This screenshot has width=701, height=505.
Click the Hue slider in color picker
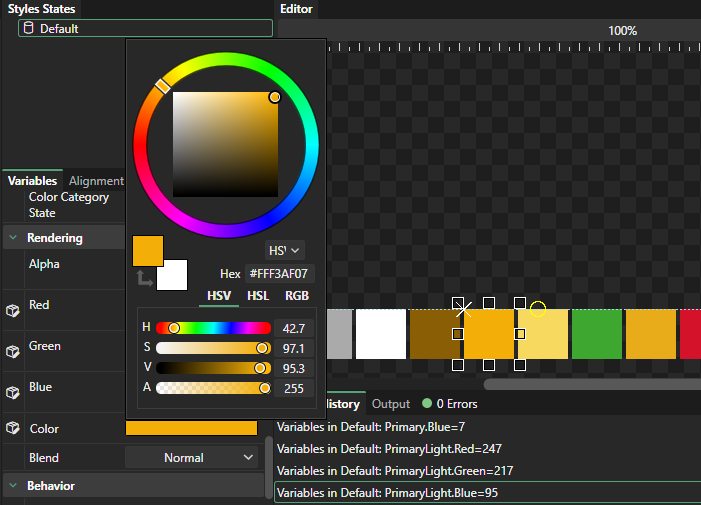[x=213, y=328]
